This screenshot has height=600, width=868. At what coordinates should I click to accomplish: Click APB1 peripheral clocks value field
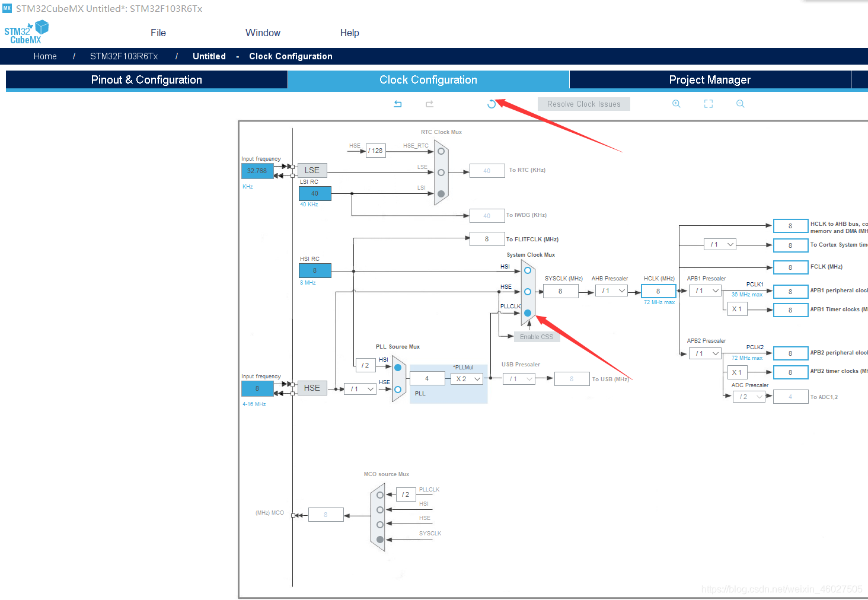tap(790, 292)
